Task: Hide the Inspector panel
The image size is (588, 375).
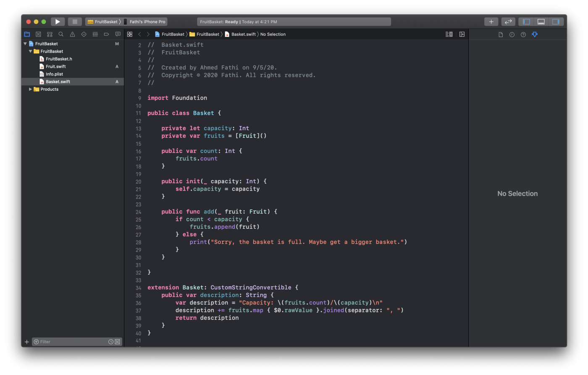Action: pyautogui.click(x=556, y=21)
